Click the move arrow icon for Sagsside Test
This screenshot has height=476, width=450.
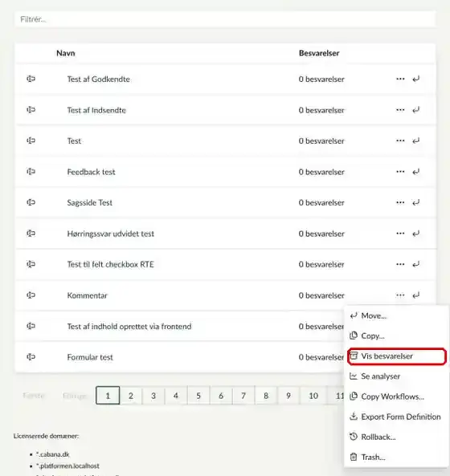point(416,202)
